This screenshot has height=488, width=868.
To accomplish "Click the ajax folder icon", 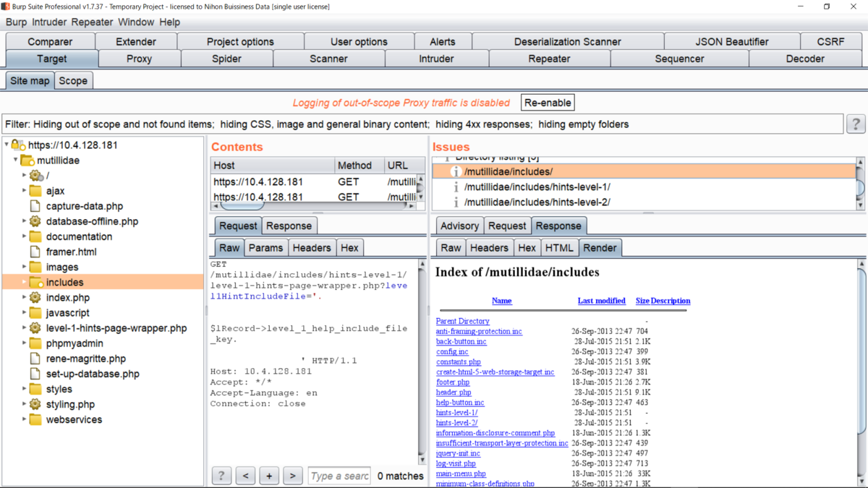I will click(35, 191).
